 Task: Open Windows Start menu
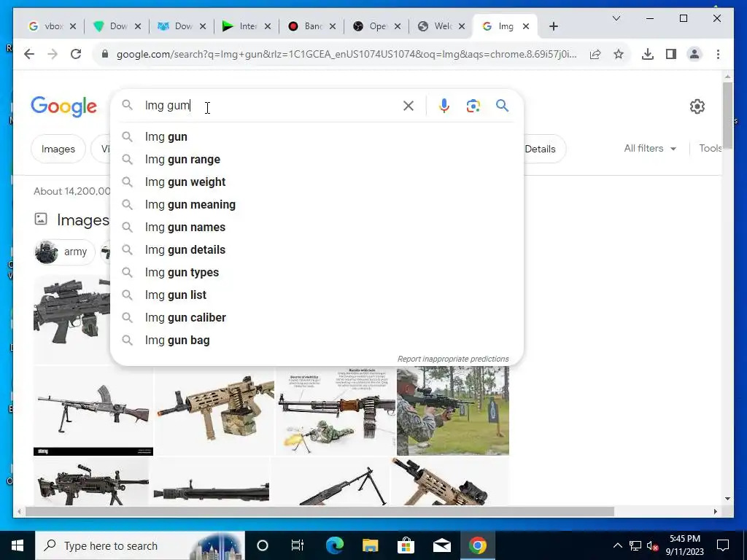tap(18, 545)
